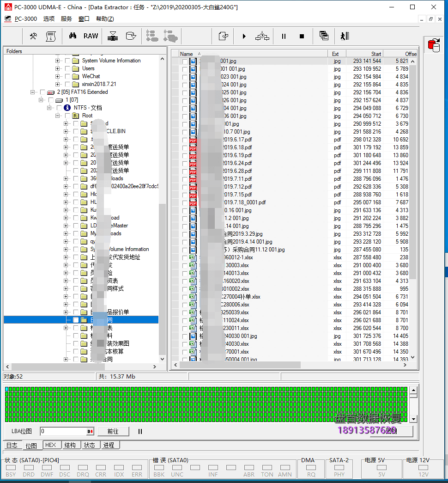Click the red arrow in LBA field

pyautogui.click(x=90, y=432)
